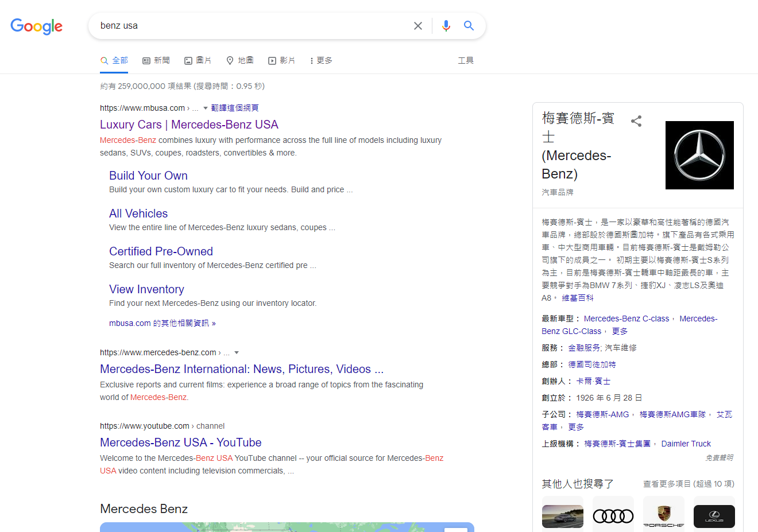
Task: Open 梅賽德斯-賓士集團 parent organization link
Action: 617,444
